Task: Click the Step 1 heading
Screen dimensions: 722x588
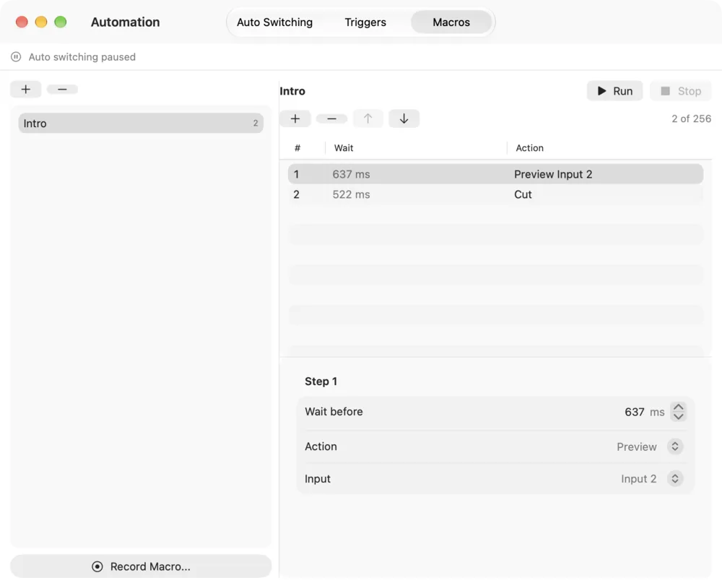Action: tap(321, 381)
